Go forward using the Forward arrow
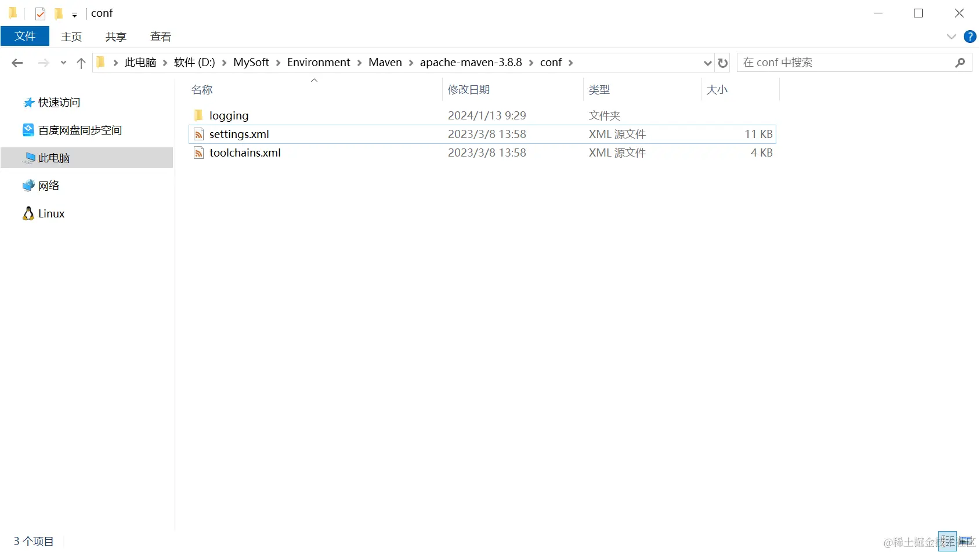Screen dimensions: 980x552 (x=44, y=63)
